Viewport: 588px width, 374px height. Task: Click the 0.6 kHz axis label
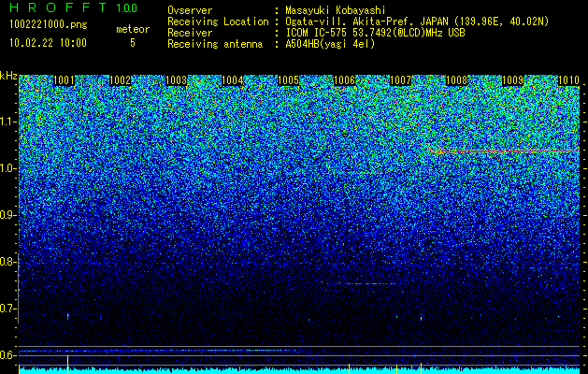click(8, 355)
